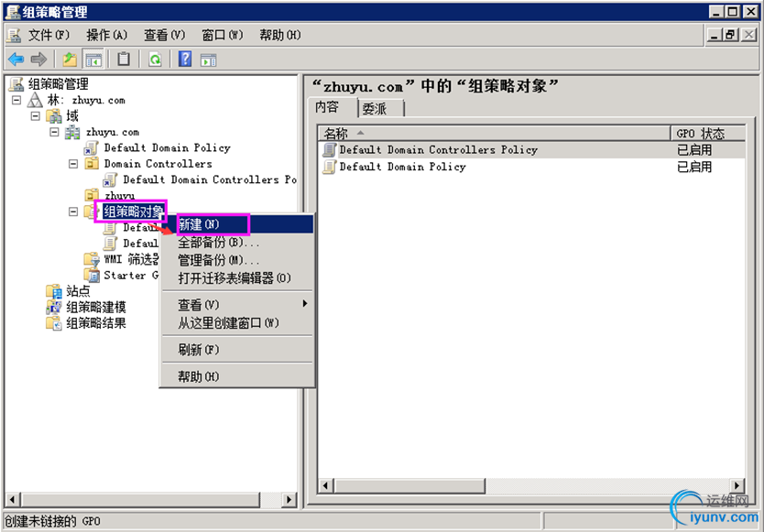764x532 pixels.
Task: Choose 帮助(H) in the context menu
Action: pyautogui.click(x=237, y=376)
